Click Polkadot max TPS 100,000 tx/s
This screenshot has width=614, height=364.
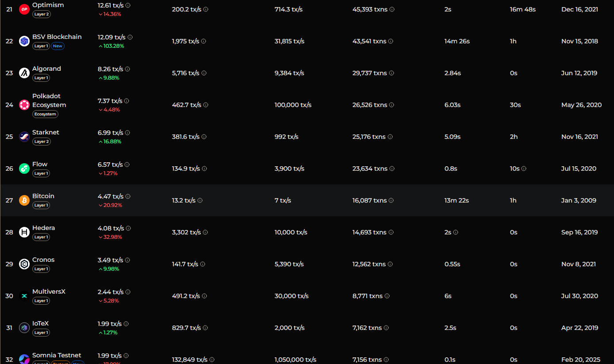[x=293, y=105]
